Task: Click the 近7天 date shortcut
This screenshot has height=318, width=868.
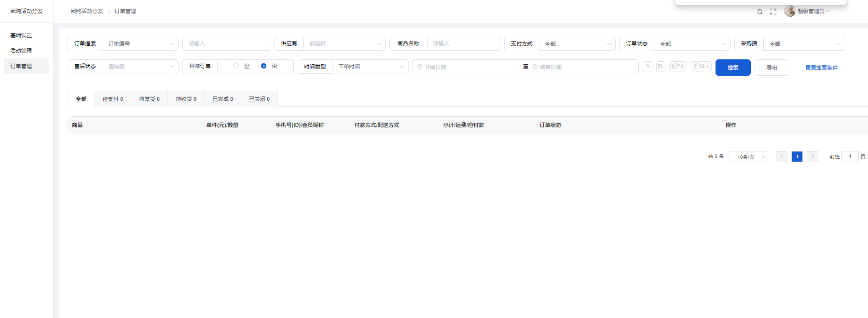Action: [678, 67]
